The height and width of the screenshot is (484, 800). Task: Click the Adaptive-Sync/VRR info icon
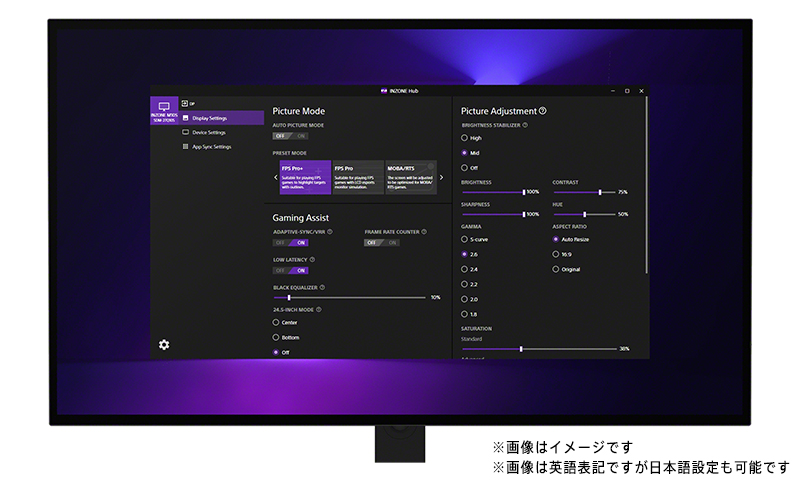331,232
